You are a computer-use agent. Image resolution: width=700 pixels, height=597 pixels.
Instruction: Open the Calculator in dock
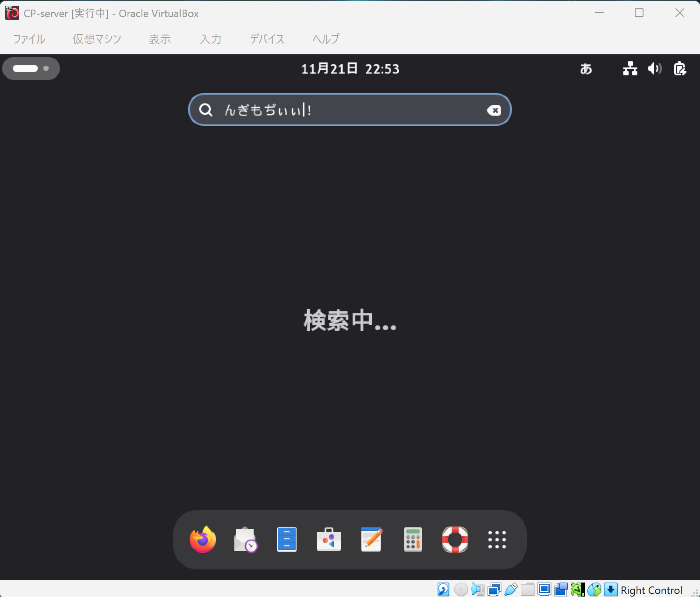pyautogui.click(x=413, y=540)
